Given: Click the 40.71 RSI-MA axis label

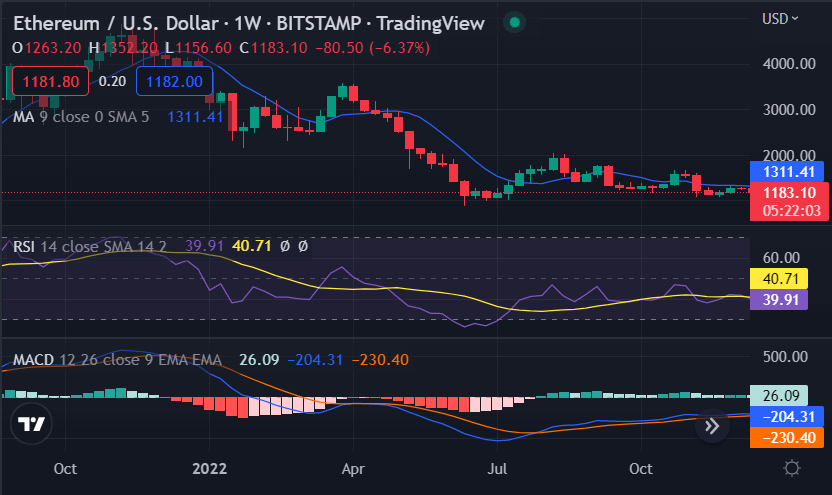Looking at the screenshot, I should [779, 279].
